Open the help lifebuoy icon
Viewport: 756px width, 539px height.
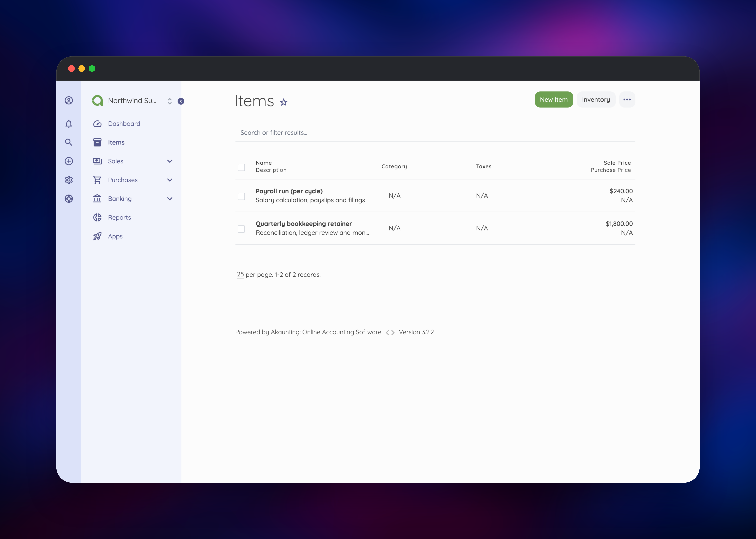69,199
